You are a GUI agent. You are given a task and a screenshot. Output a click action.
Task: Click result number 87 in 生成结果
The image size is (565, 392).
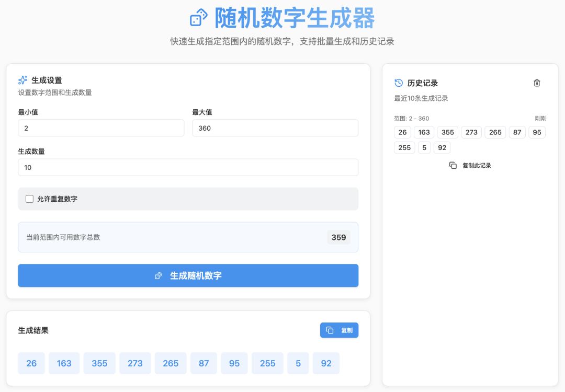point(204,363)
